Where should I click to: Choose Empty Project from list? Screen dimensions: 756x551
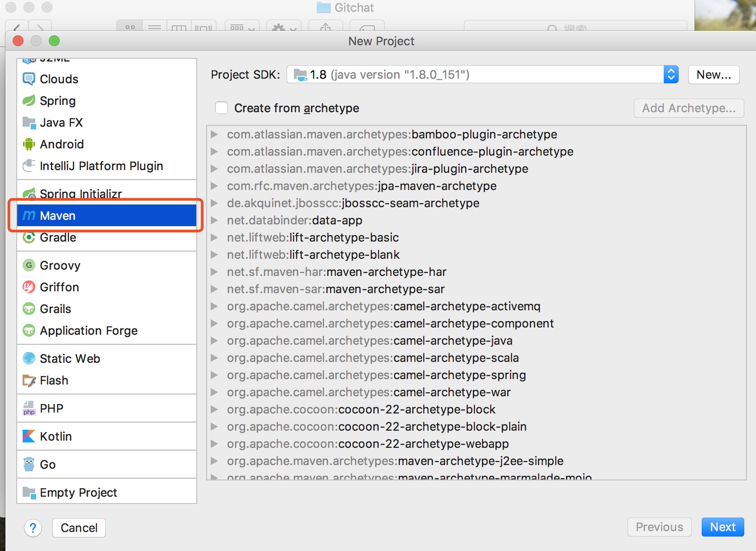pyautogui.click(x=78, y=493)
